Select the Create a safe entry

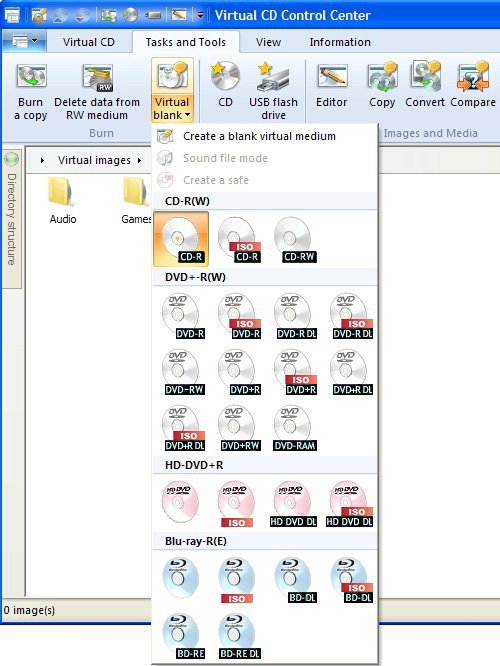(x=265, y=180)
